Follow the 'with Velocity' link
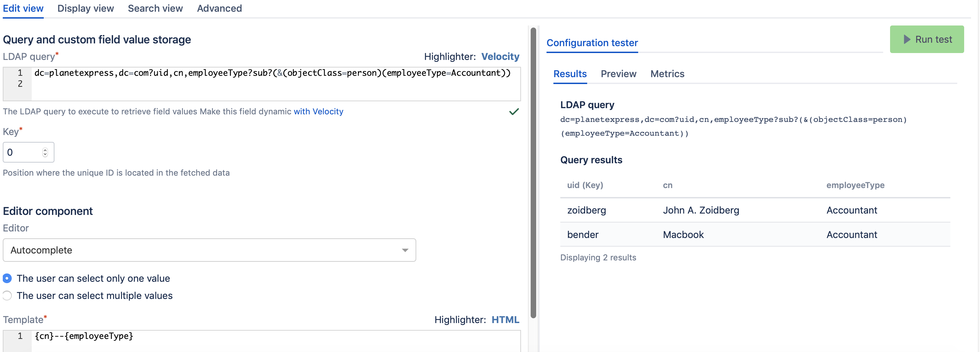980x352 pixels. point(318,111)
